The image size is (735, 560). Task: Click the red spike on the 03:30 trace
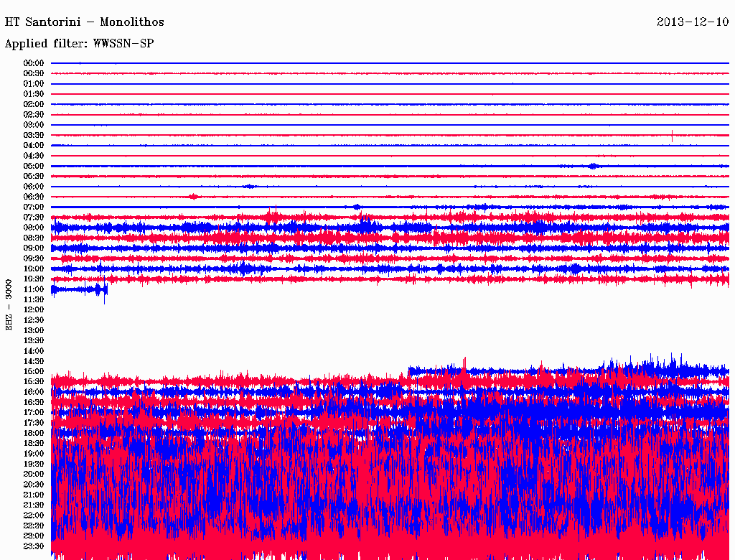672,134
